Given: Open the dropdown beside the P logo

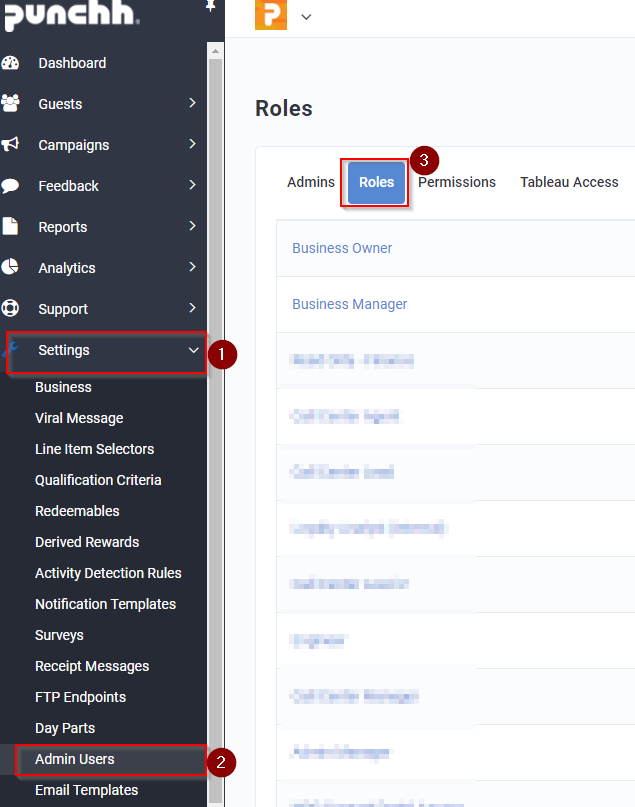Looking at the screenshot, I should (x=306, y=16).
